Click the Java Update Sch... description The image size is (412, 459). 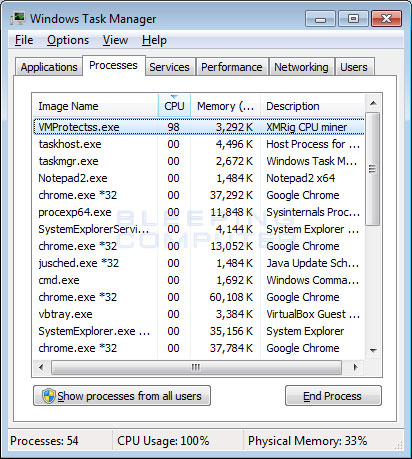pos(313,263)
